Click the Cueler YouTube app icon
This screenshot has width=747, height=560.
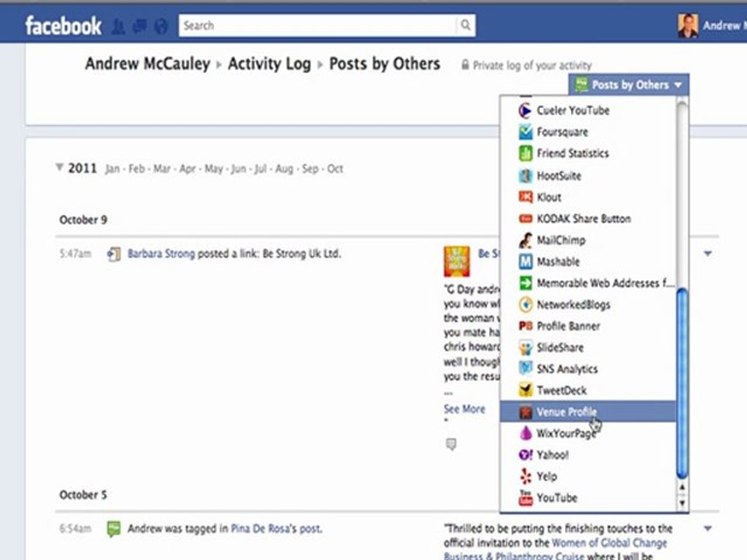(525, 110)
